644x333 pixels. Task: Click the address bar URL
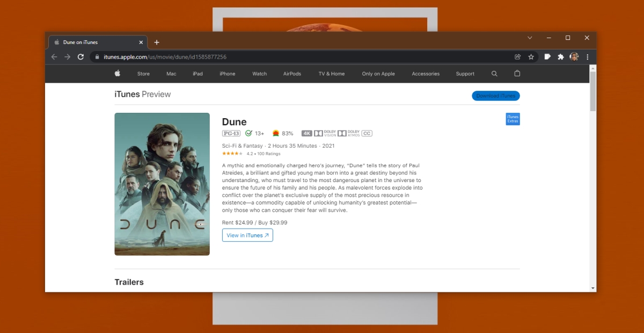(165, 56)
